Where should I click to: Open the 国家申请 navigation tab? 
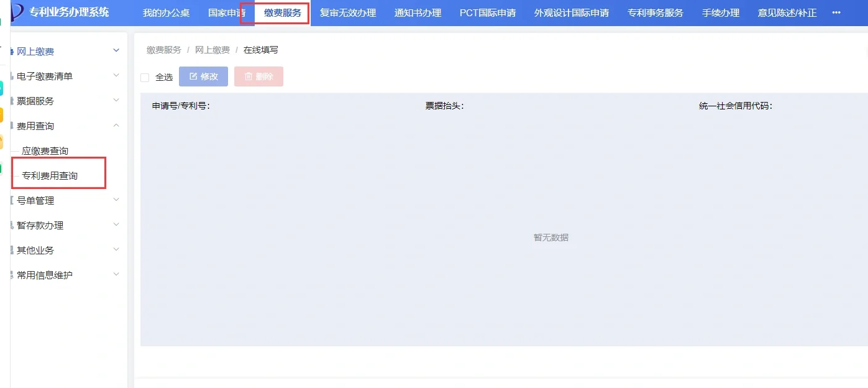tap(226, 12)
